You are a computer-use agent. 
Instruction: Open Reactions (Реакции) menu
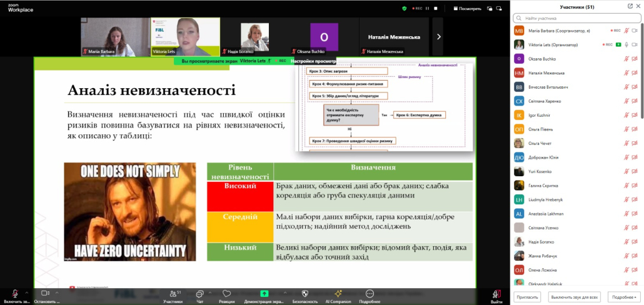pyautogui.click(x=226, y=294)
